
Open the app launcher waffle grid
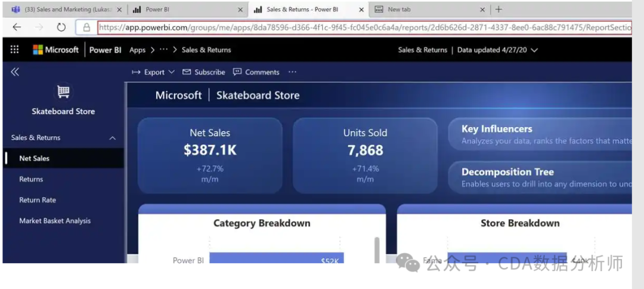coord(14,50)
